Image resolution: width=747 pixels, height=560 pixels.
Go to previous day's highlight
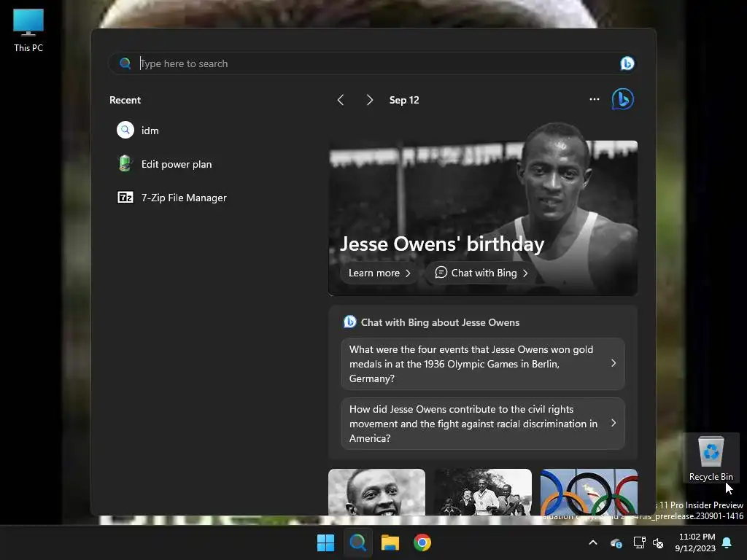tap(341, 100)
